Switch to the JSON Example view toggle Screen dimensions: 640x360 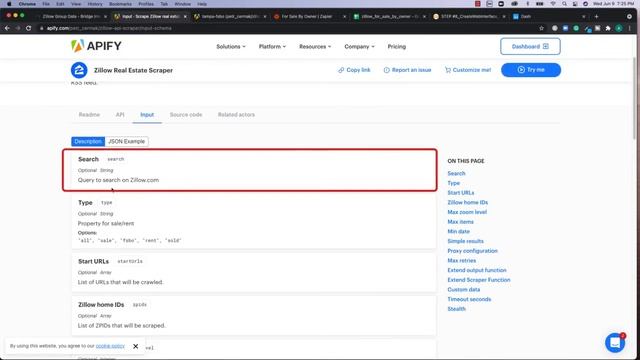click(x=127, y=141)
